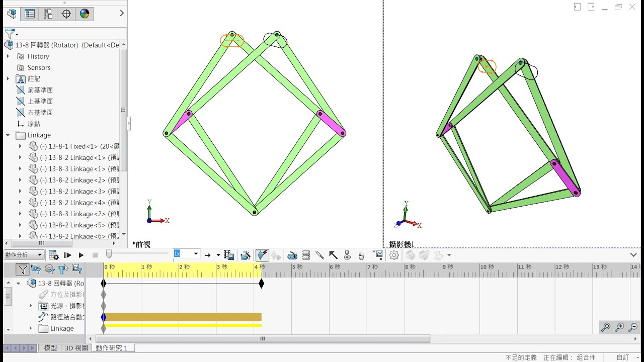
Task: Click the feature tree vertical scrollbar
Action: 123,110
